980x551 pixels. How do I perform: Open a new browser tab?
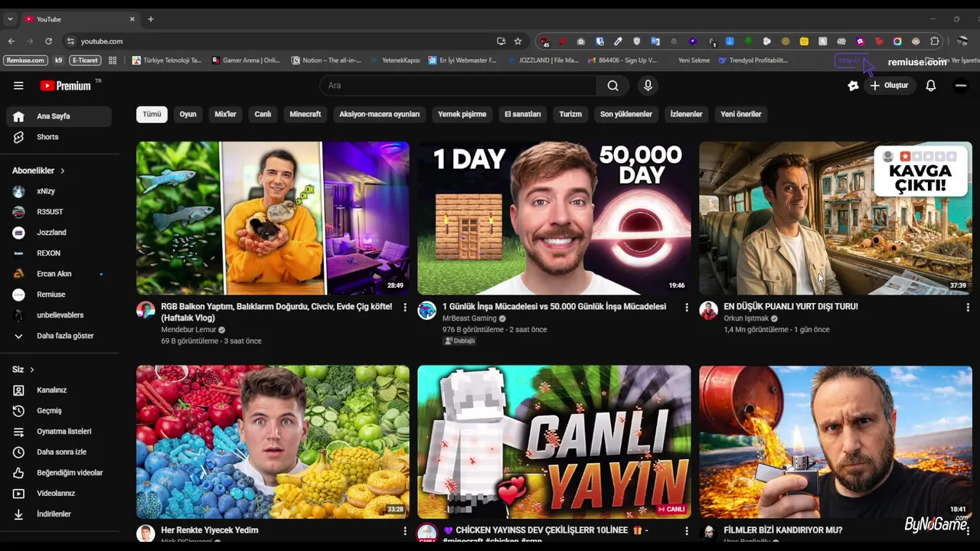pos(151,19)
